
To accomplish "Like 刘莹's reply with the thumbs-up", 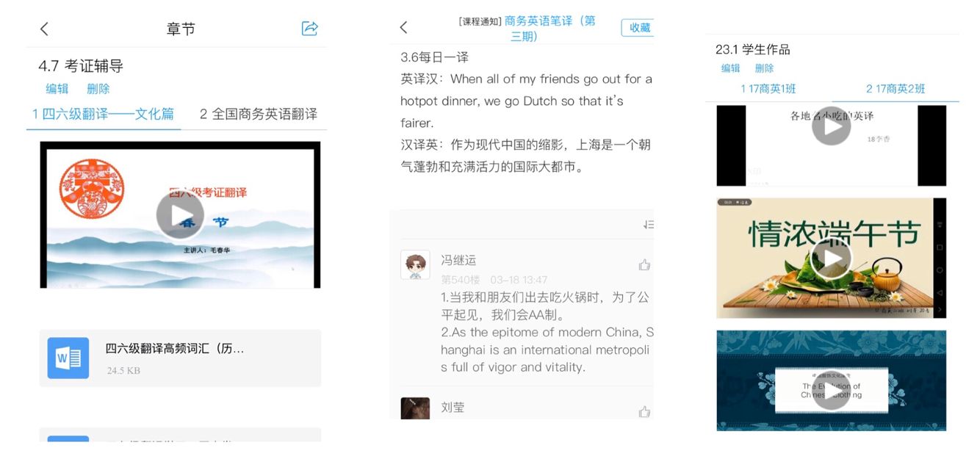I will click(x=644, y=411).
